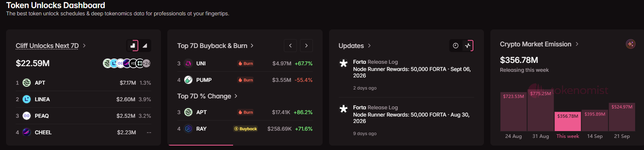
Task: Click the Buyback tag on the RAY row
Action: tap(246, 129)
